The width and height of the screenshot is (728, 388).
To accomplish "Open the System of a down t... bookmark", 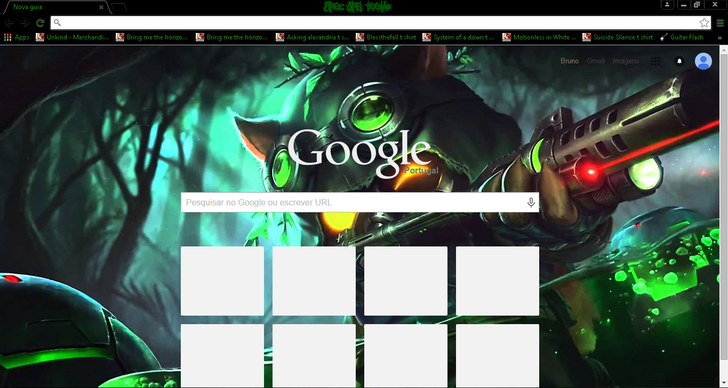I will (x=458, y=37).
